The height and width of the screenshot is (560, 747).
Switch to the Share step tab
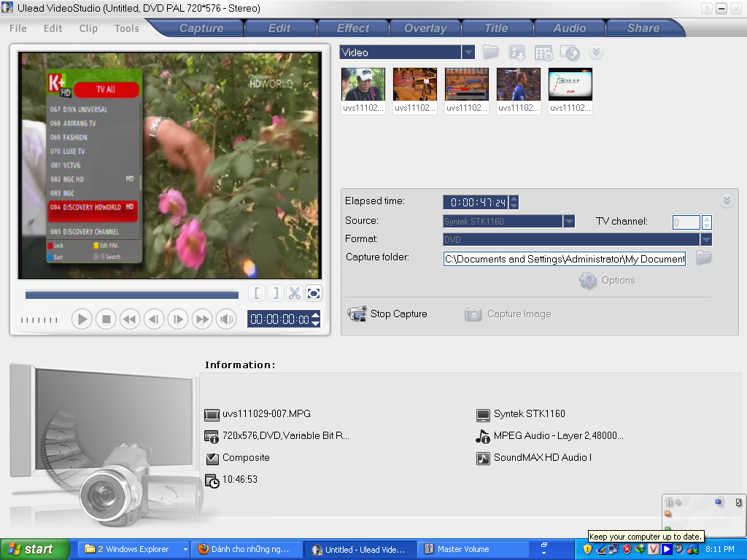[x=643, y=28]
